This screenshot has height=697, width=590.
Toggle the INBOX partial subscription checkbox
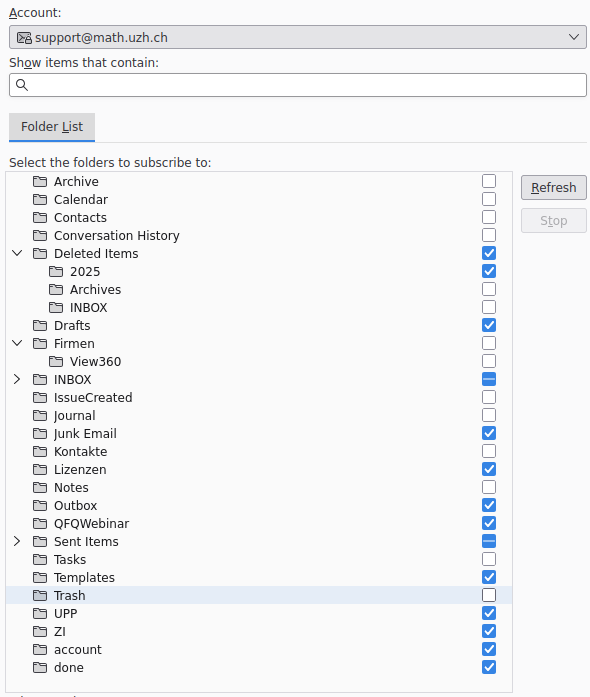[489, 379]
